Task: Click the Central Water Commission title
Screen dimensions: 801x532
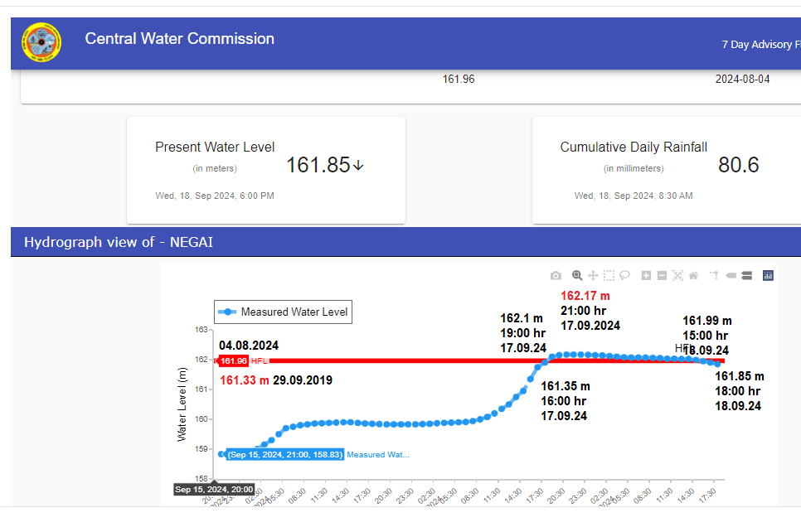Action: pos(179,39)
